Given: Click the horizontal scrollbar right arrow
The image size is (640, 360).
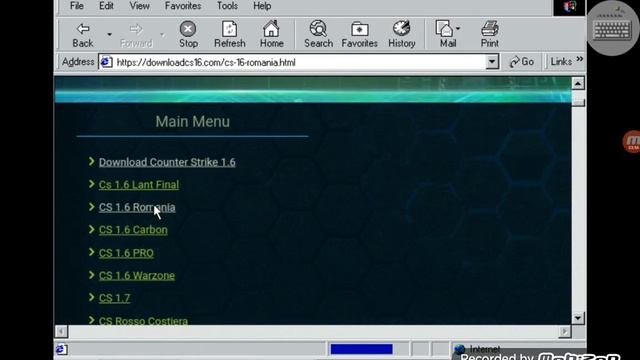Looking at the screenshot, I should (564, 331).
